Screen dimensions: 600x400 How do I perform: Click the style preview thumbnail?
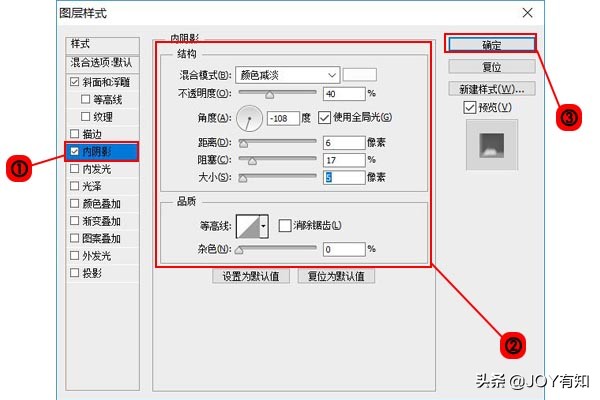pos(492,145)
